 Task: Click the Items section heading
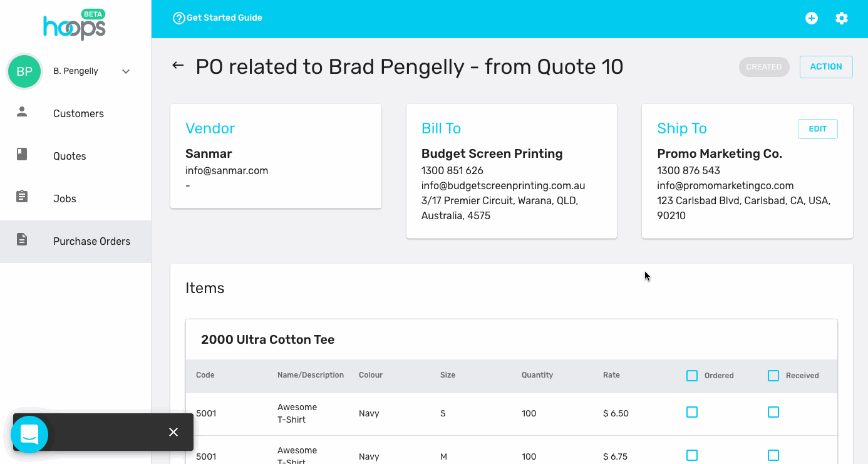click(x=205, y=288)
